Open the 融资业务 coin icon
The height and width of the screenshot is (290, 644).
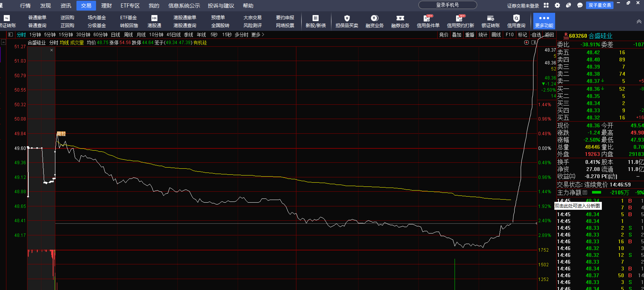[x=374, y=18]
